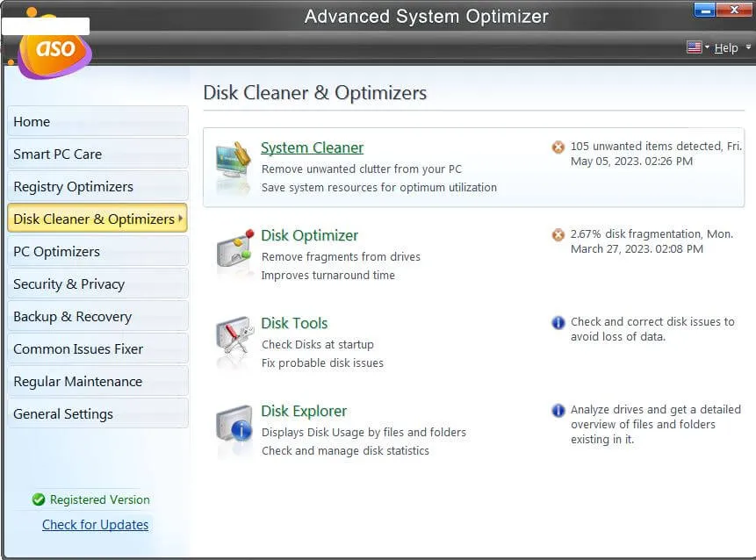Expand the Help menu
This screenshot has height=560, width=756.
(725, 47)
